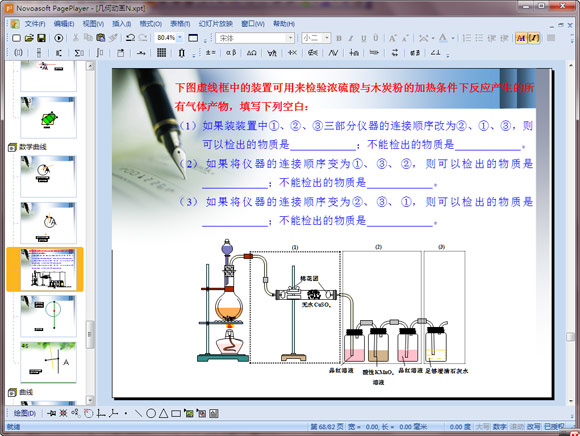Save the file with the floppy disk icon

tap(41, 38)
